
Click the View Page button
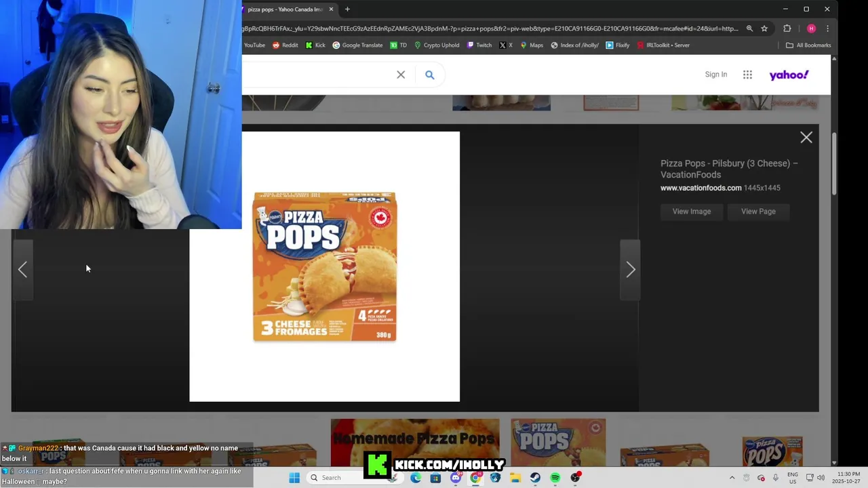point(758,211)
